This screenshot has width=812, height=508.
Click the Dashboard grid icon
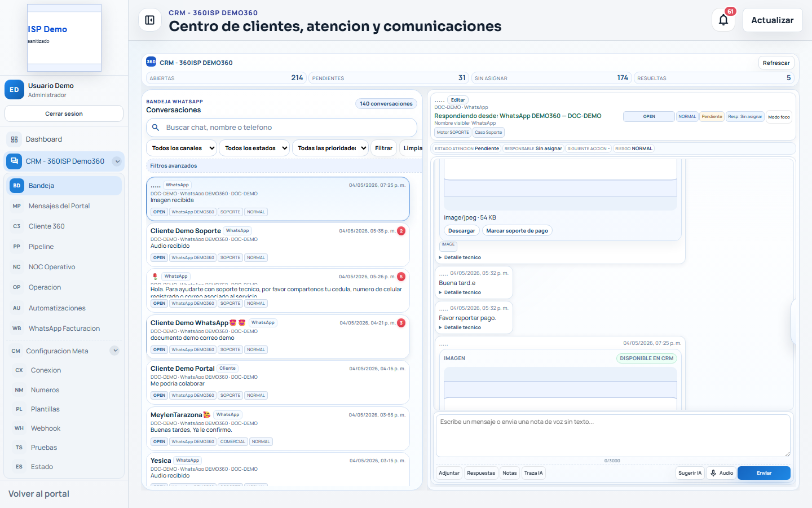15,139
